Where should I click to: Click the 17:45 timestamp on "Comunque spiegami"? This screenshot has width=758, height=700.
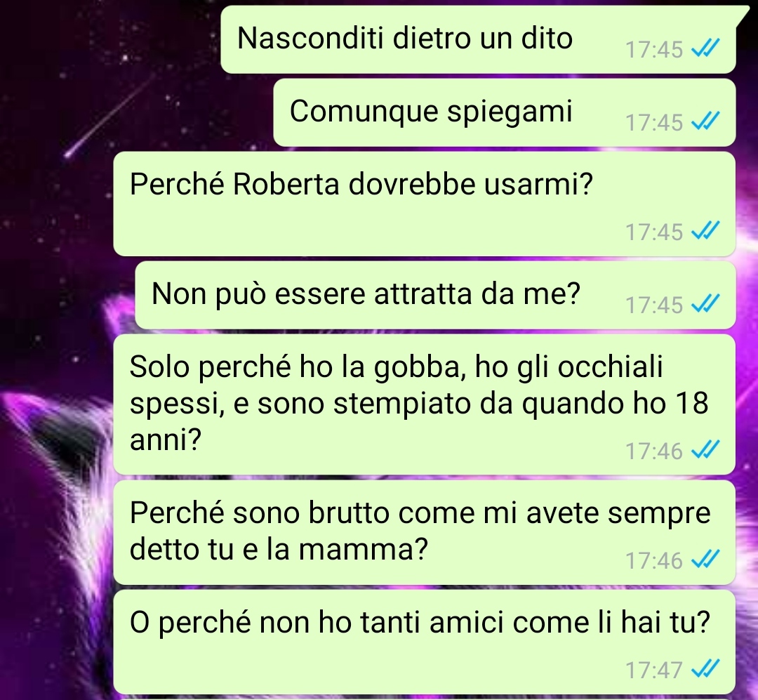653,122
